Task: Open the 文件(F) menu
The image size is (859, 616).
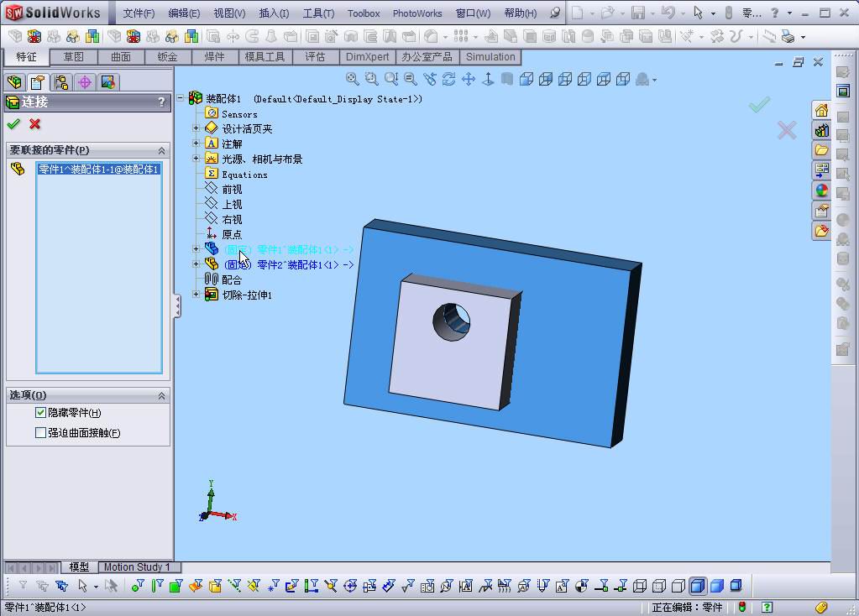Action: pos(139,13)
